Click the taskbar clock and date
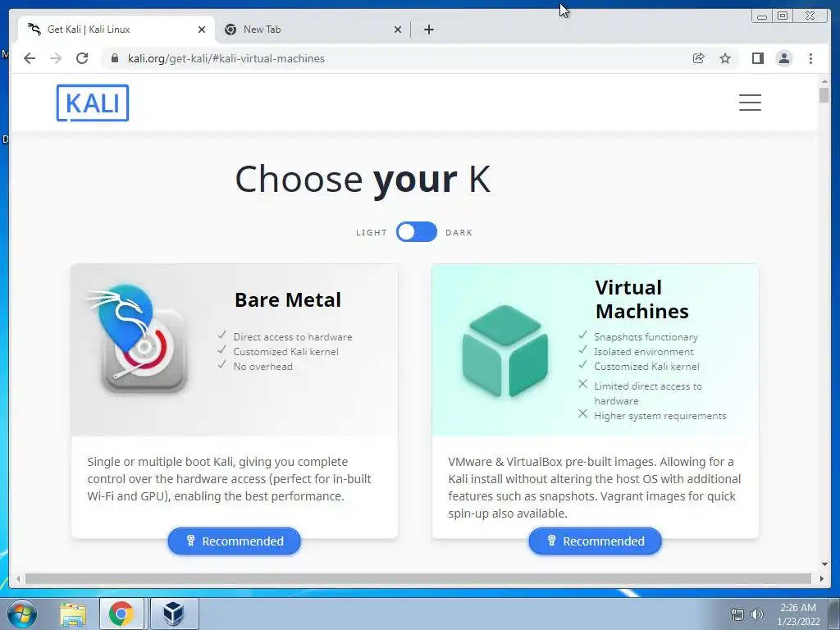 [798, 614]
